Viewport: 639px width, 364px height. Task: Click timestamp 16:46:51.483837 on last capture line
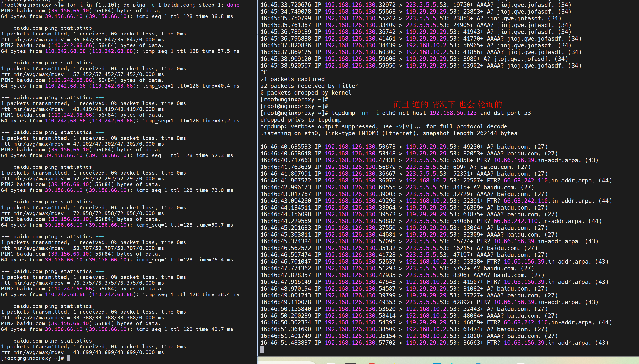285,343
